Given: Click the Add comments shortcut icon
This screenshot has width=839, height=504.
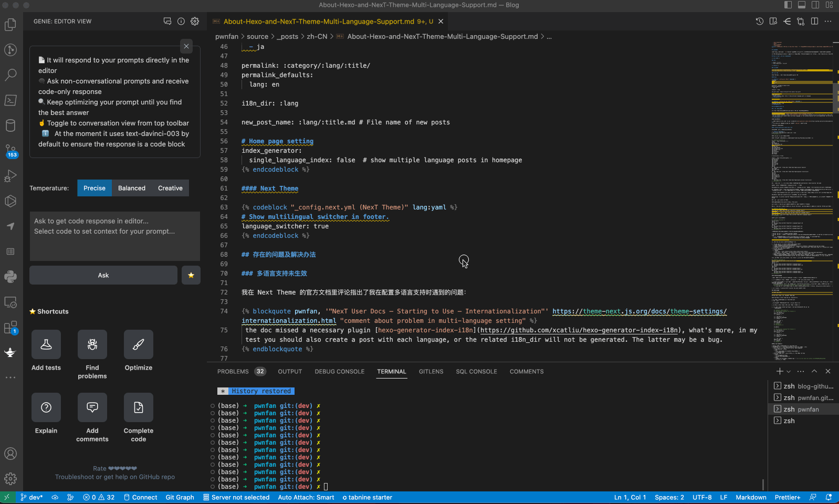Looking at the screenshot, I should [x=92, y=407].
